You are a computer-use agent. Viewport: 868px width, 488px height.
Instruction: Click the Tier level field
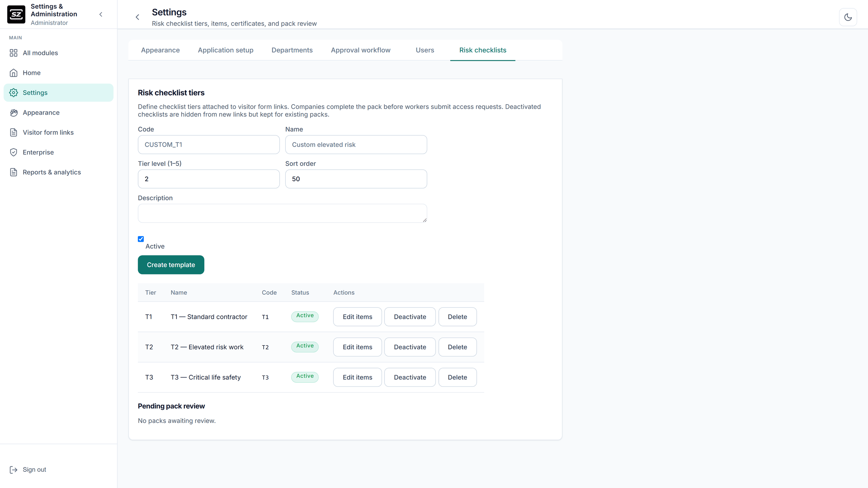click(x=209, y=179)
